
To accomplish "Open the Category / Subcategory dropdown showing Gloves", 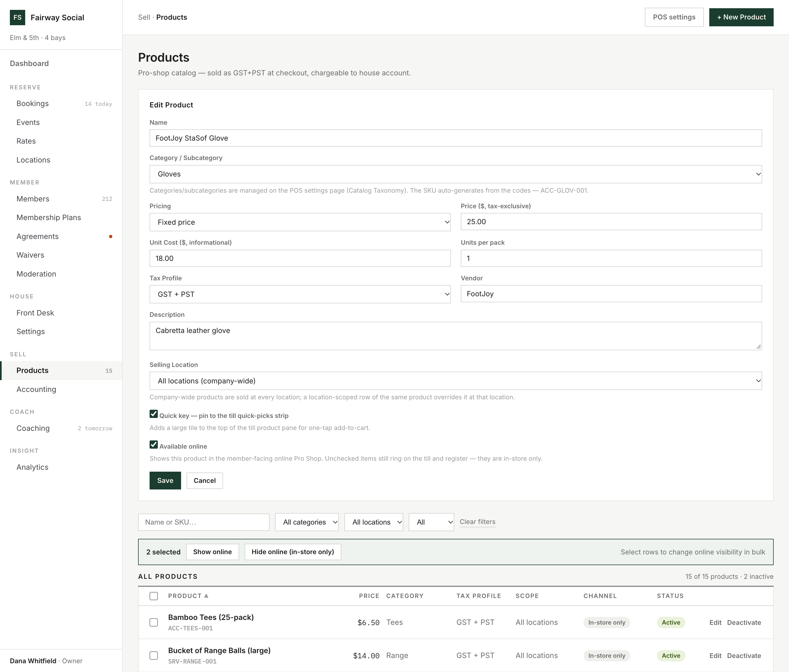I will pyautogui.click(x=455, y=174).
